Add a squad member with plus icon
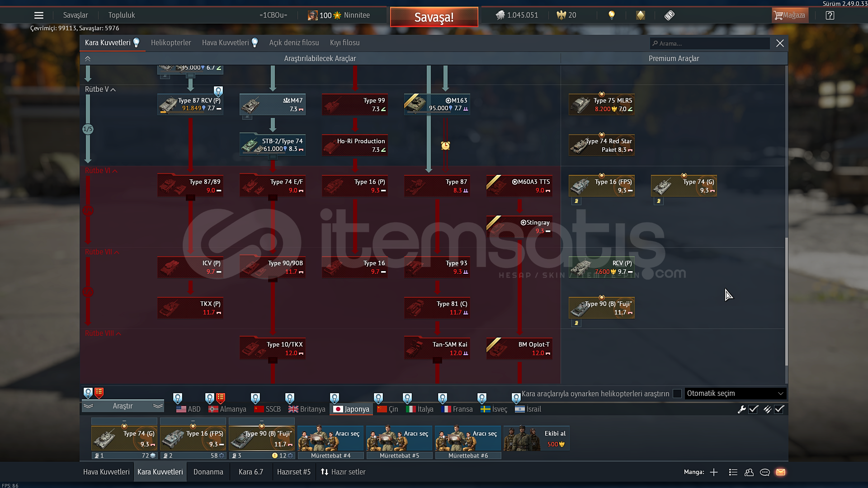 point(714,472)
